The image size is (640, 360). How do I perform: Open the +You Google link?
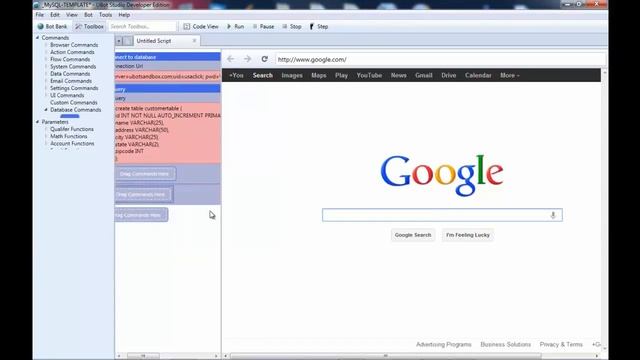pos(236,76)
